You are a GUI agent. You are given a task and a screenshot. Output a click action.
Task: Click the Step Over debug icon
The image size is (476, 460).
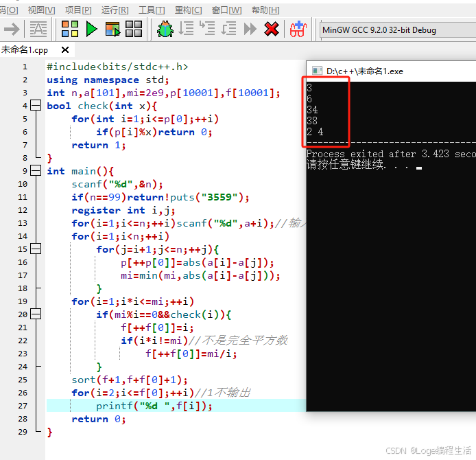pos(186,29)
